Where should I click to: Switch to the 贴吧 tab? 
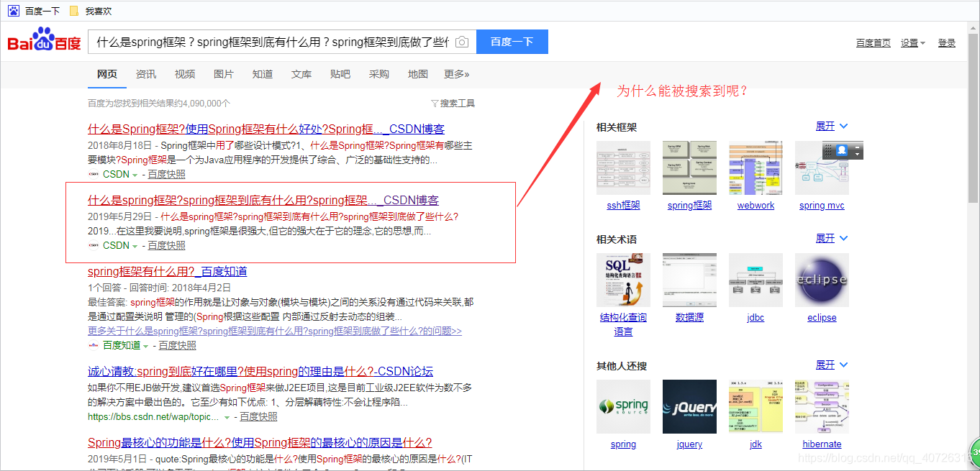[x=340, y=74]
